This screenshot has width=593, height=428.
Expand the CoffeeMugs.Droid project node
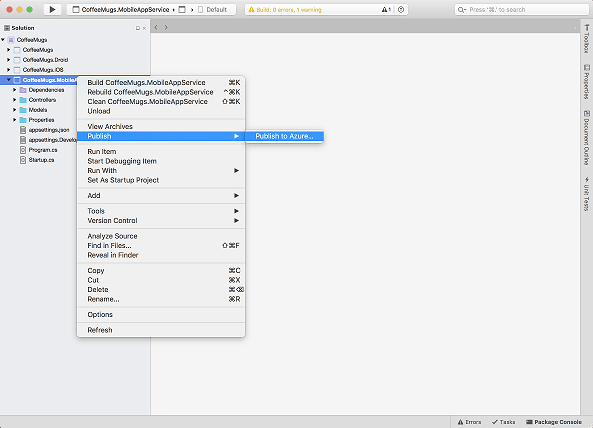coord(8,60)
